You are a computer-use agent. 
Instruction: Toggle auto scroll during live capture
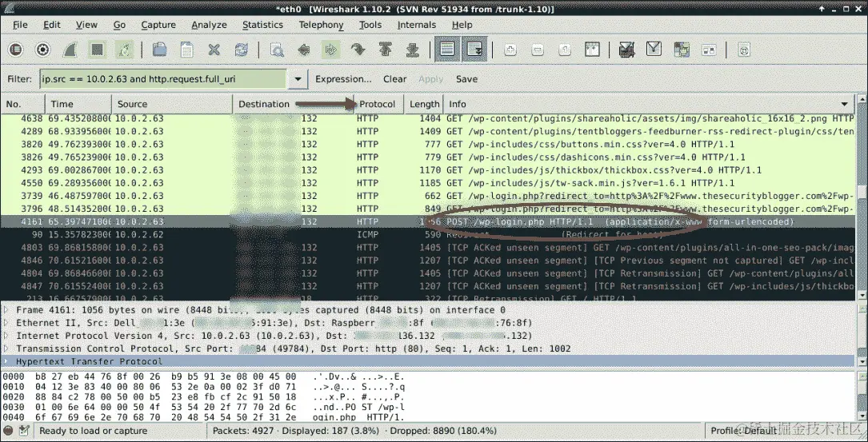click(474, 50)
